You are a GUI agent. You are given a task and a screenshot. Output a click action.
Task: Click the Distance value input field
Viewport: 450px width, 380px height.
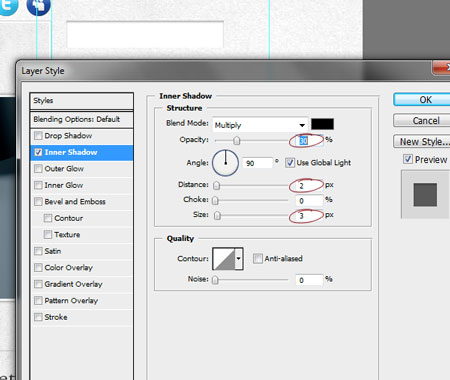click(x=309, y=186)
